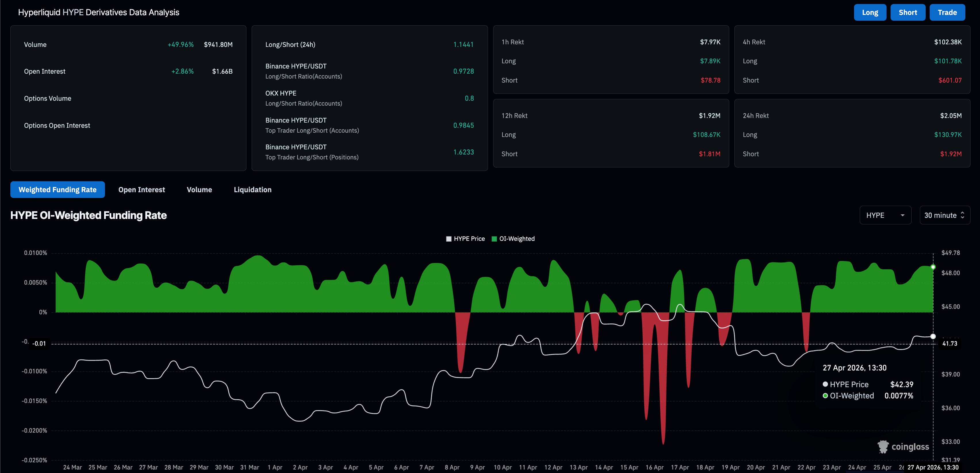Click the 30 minute up-down stepper arrows

tap(962, 215)
